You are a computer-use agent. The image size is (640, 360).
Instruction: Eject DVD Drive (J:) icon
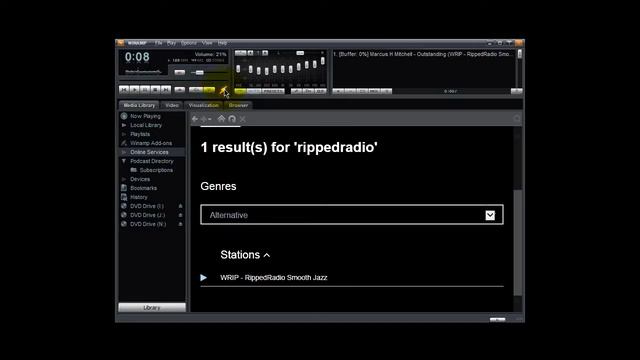point(180,215)
